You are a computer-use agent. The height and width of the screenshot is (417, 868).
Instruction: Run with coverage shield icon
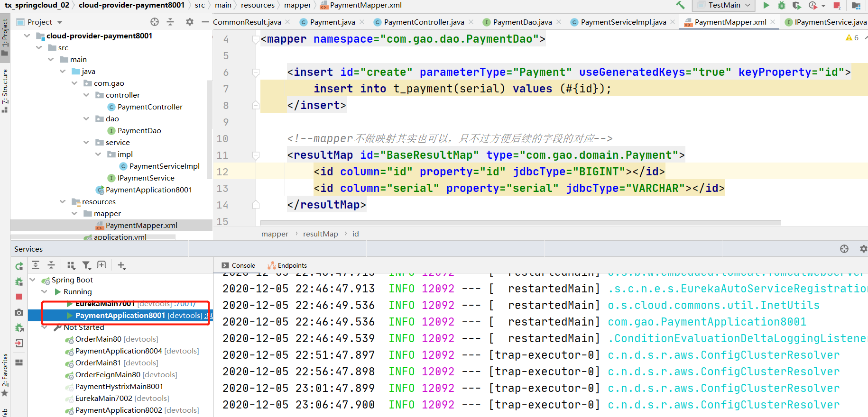797,5
